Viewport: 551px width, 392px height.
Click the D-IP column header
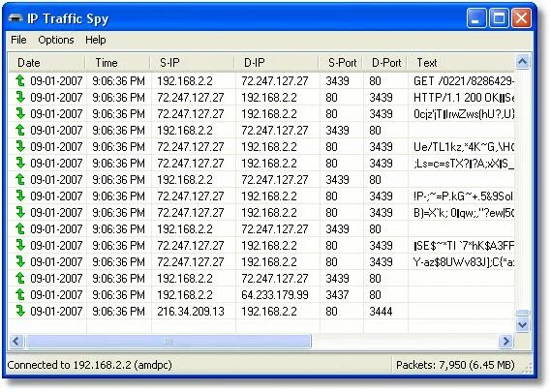click(277, 63)
